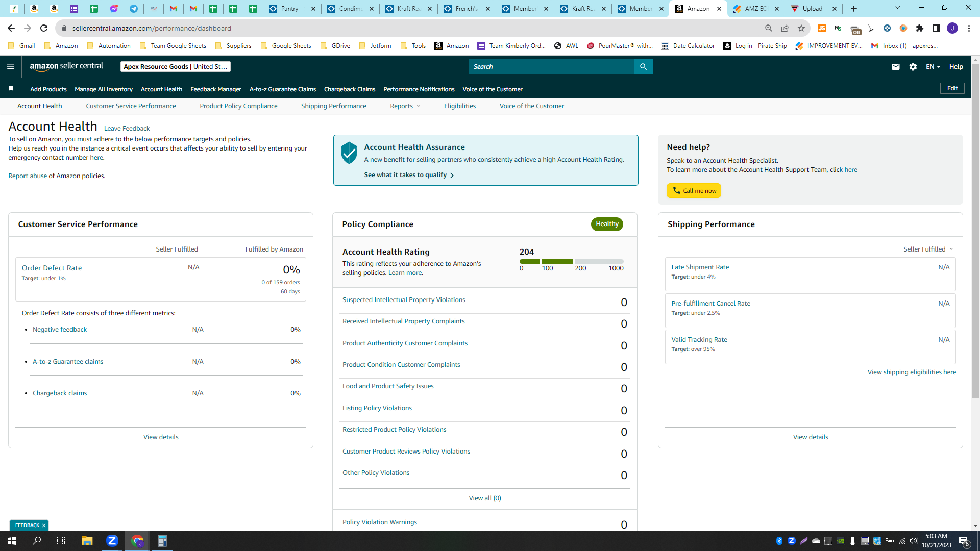Toggle the Chrome side panel icon

(936, 28)
